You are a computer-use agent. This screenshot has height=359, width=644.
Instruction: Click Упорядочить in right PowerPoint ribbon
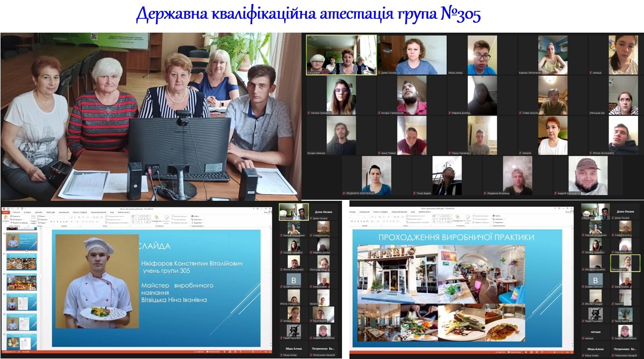458,219
